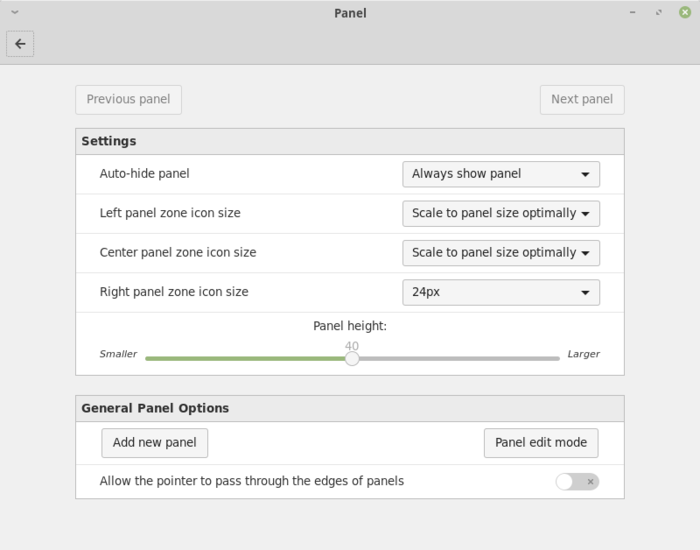Viewport: 700px width, 550px height.
Task: Close the Panel settings window
Action: [x=684, y=13]
